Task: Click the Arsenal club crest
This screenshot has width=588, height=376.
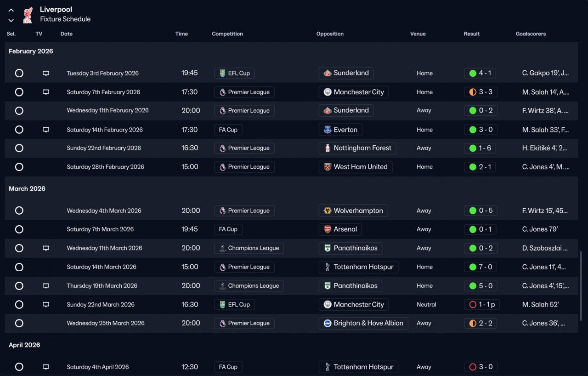Action: (328, 229)
